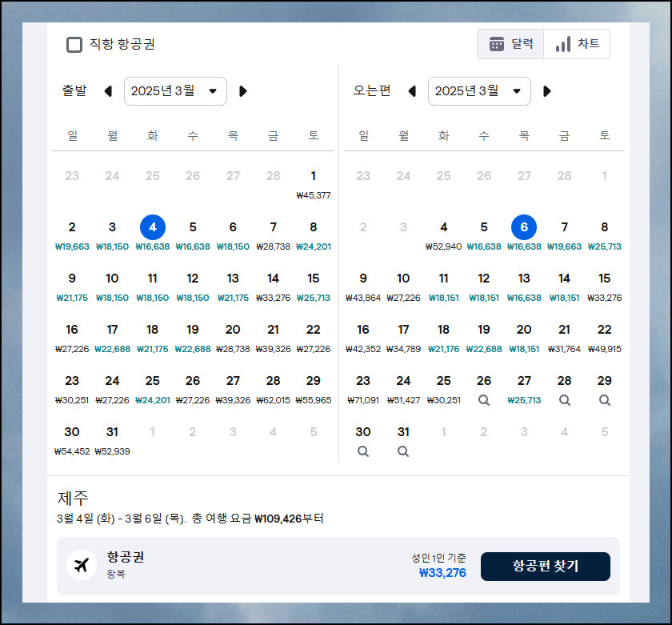Switch to the 달력 calendar view
Screen dimensions: 672x625
511,44
